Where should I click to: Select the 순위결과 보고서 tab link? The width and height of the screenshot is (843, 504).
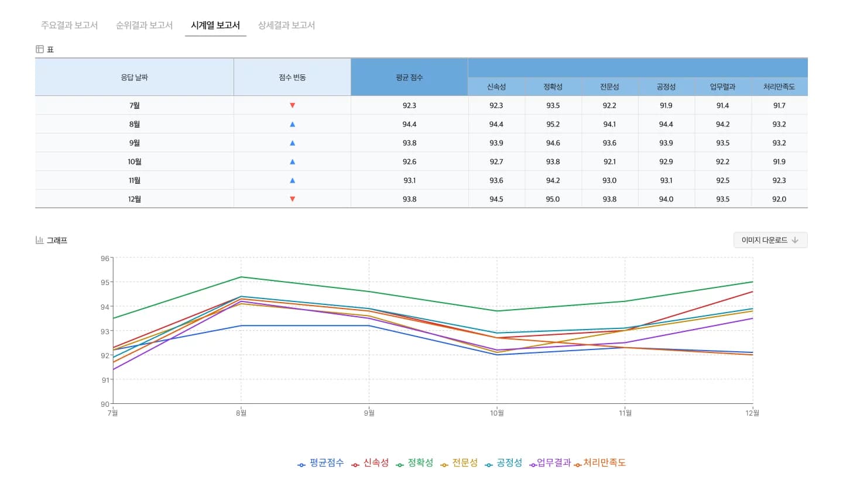pos(144,25)
